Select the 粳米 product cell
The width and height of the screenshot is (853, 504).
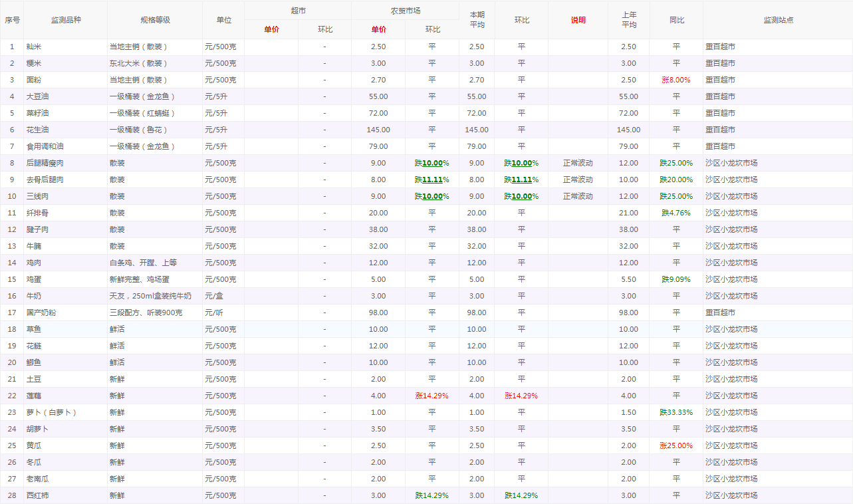[x=65, y=63]
